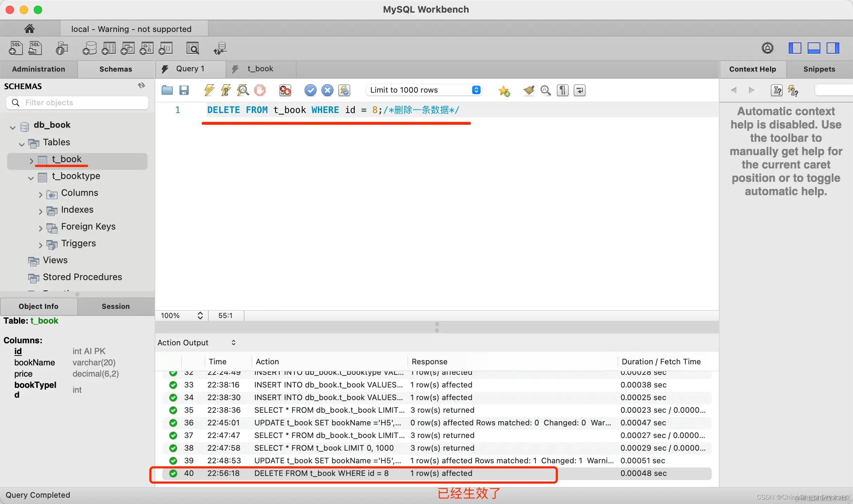This screenshot has height=504, width=853.
Task: Open a script file with folder icon
Action: pos(167,90)
